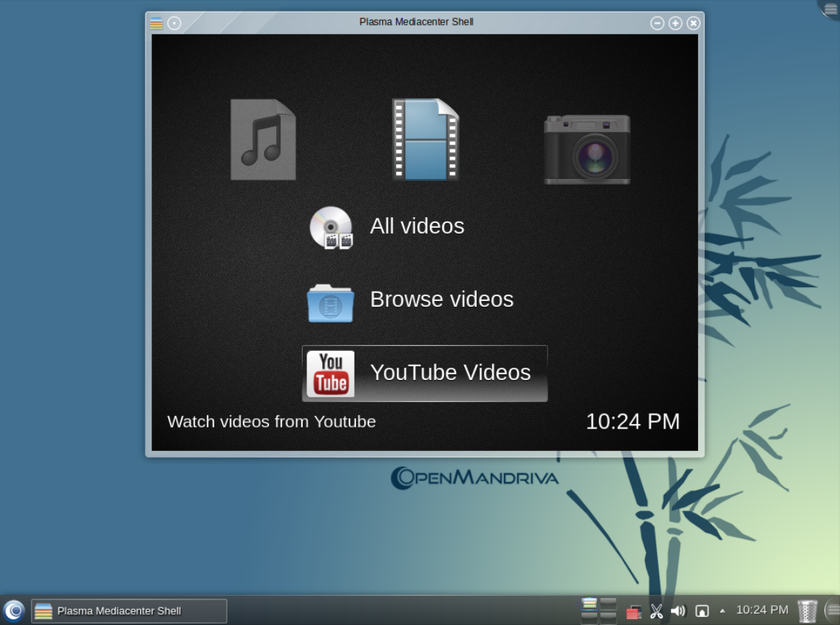Screen dimensions: 840x625
Task: Click the volume speaker tray icon
Action: [x=678, y=611]
